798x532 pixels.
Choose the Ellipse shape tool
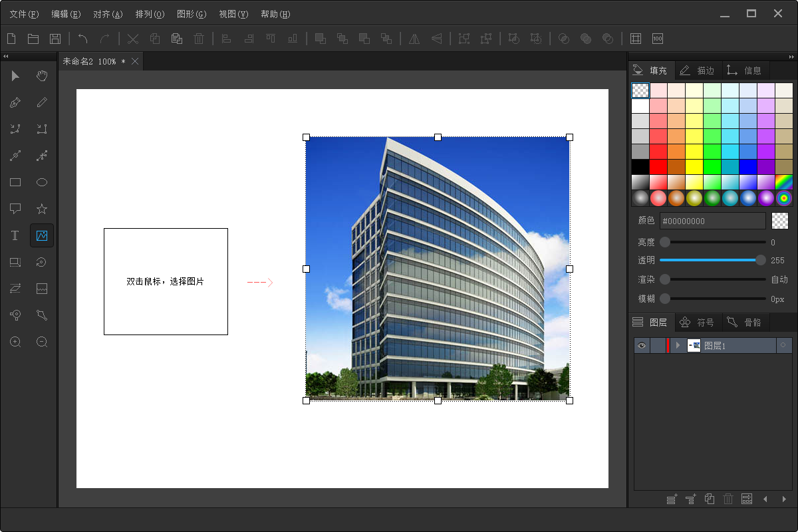(x=42, y=182)
